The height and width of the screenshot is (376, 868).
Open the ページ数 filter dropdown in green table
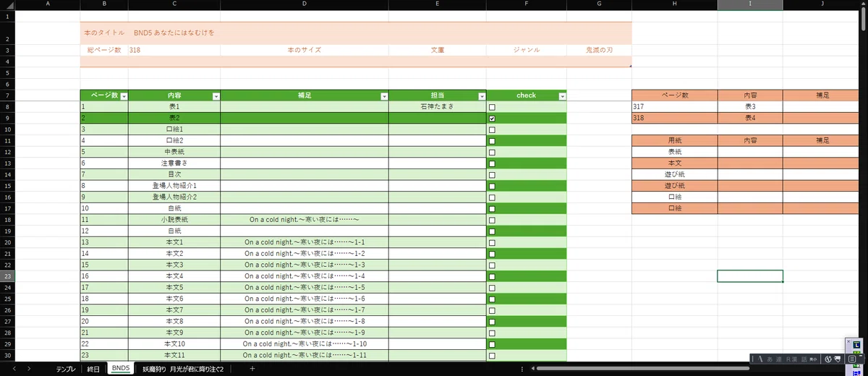[x=124, y=95]
